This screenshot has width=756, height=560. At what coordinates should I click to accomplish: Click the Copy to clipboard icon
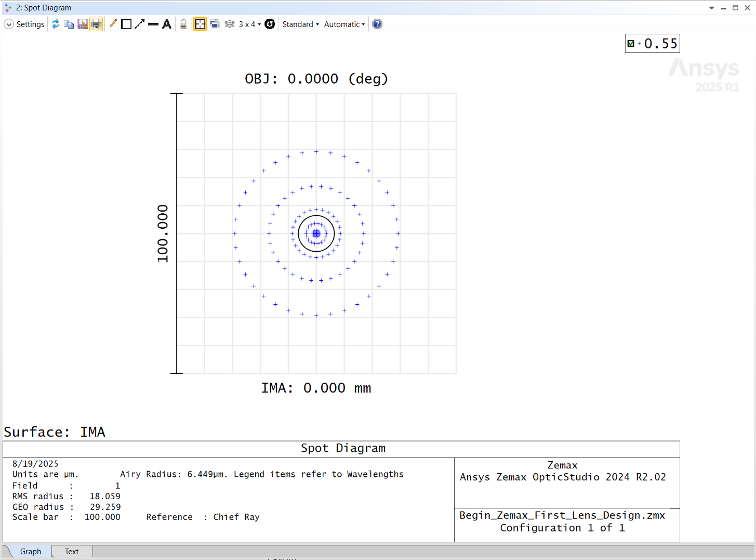69,24
